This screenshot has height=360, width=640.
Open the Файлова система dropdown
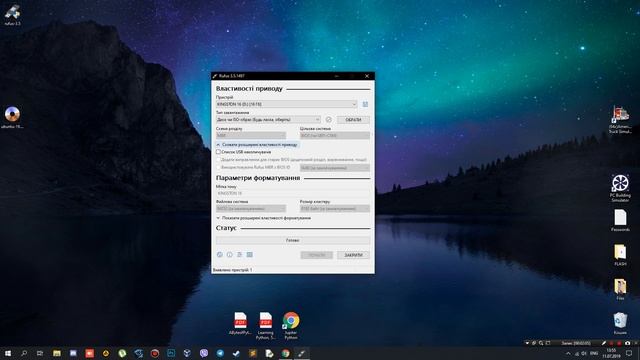pyautogui.click(x=251, y=209)
